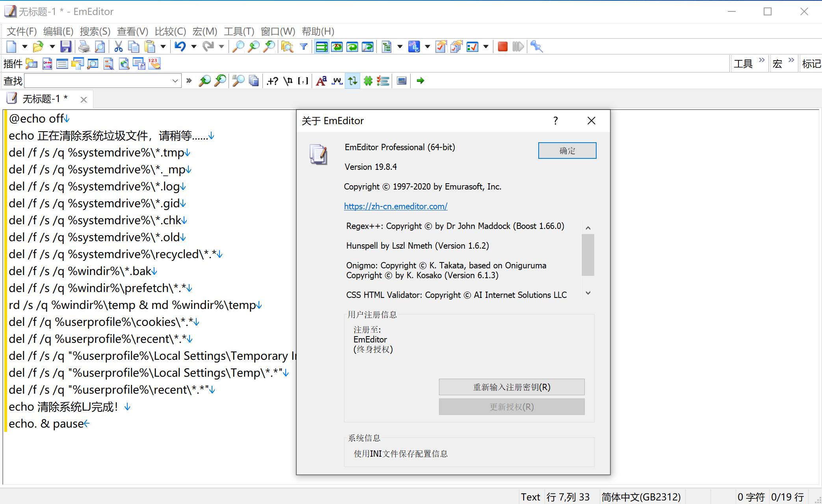Viewport: 822px width, 504px height.
Task: Click the credits scroll down arrow
Action: tap(588, 293)
